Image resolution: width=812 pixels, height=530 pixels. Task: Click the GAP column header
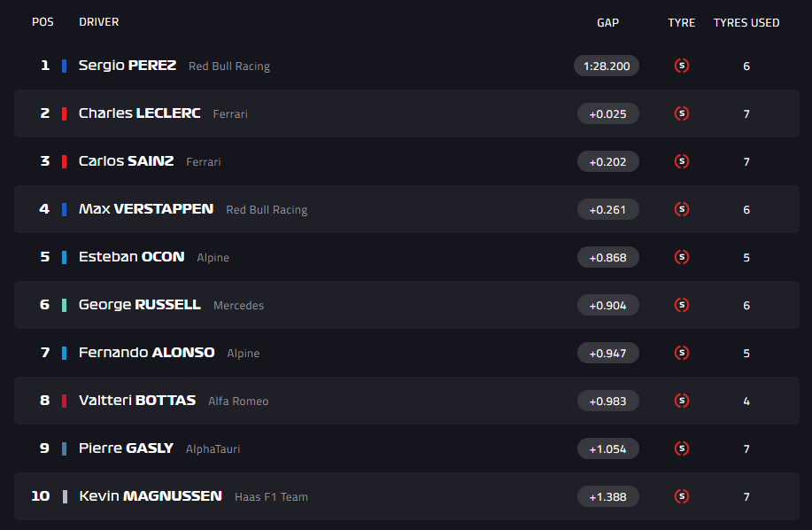tap(607, 23)
